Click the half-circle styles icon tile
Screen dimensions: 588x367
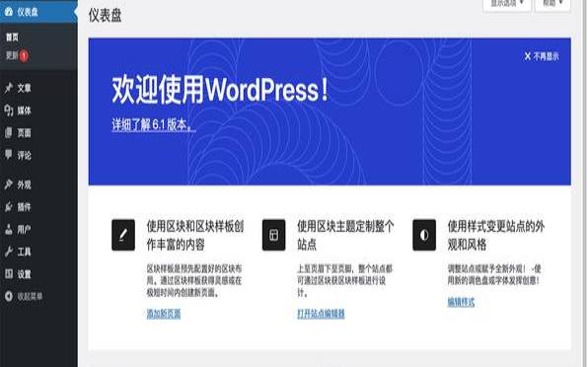tap(424, 235)
